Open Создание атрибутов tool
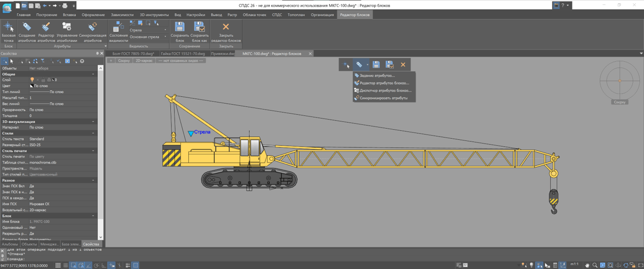 27,32
